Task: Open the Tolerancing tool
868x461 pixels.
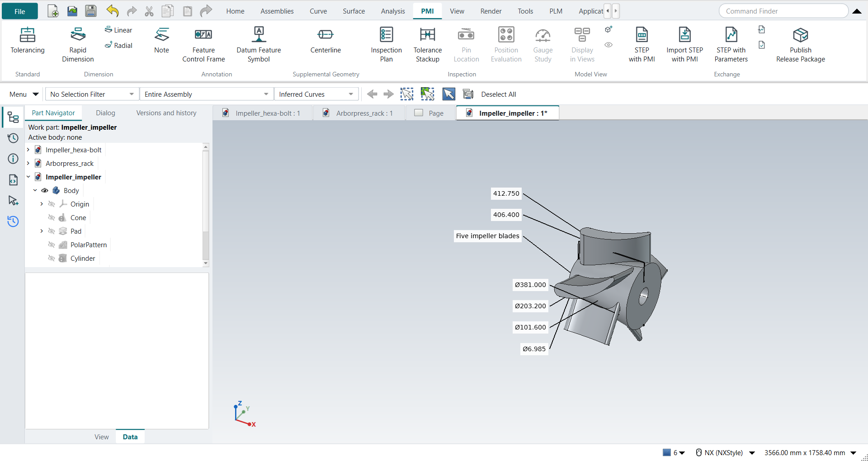Action: click(28, 41)
